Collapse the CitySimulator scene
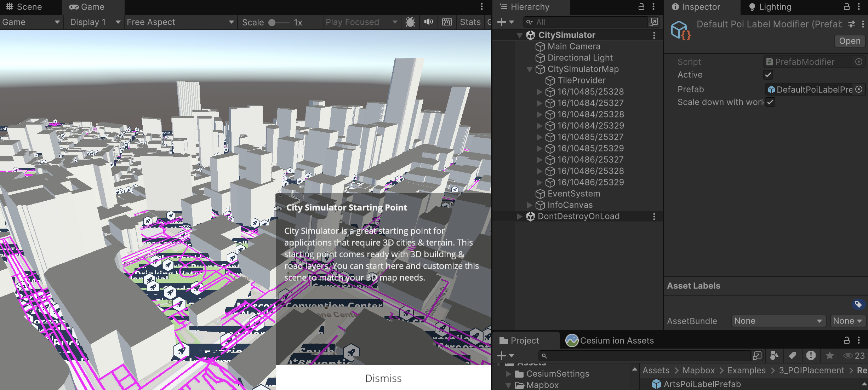The width and height of the screenshot is (868, 390). tap(520, 35)
